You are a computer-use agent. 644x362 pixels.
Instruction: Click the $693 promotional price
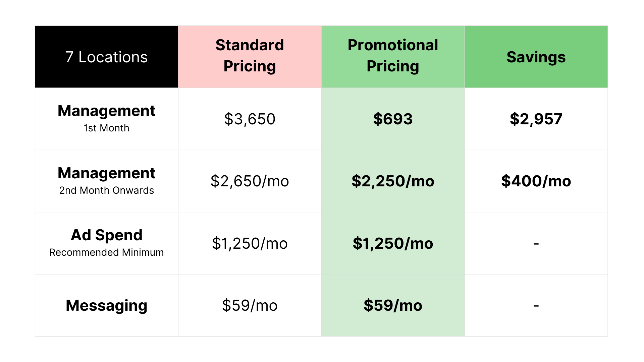[393, 119]
